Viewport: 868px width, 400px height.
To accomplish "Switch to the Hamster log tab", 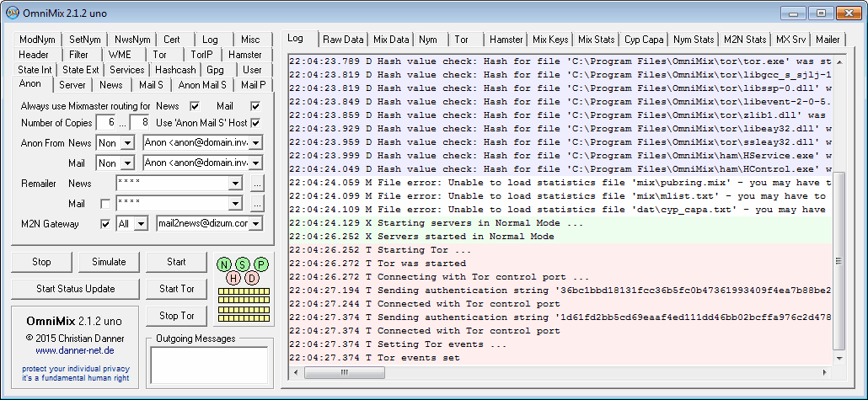I will [x=506, y=40].
